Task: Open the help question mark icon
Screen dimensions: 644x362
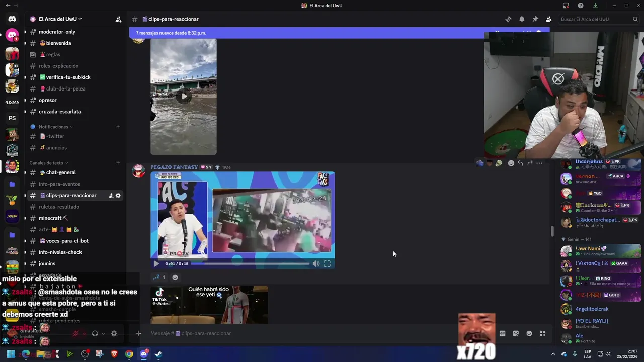Action: coord(581,6)
